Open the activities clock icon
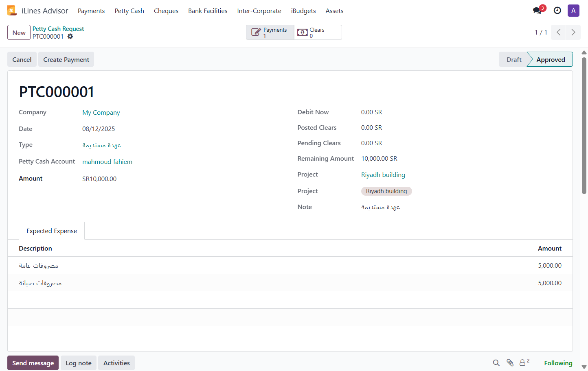Screen dimensions: 588x371 pyautogui.click(x=557, y=11)
